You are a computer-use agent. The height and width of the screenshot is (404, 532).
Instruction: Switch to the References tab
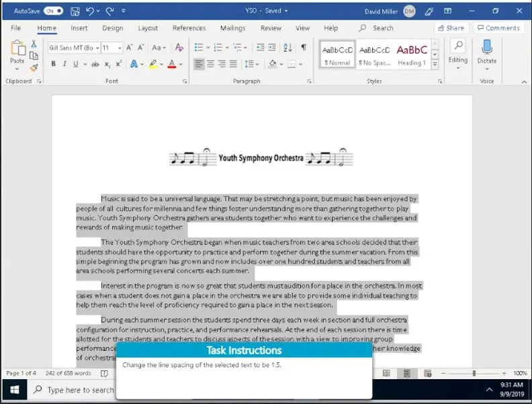click(189, 28)
